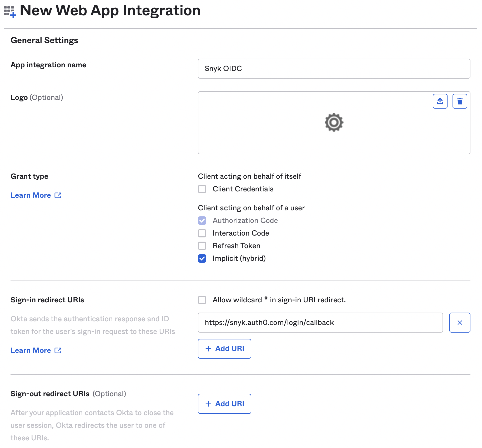Screen dimensions: 482x448
Task: Check the Interaction Code option
Action: 202,233
